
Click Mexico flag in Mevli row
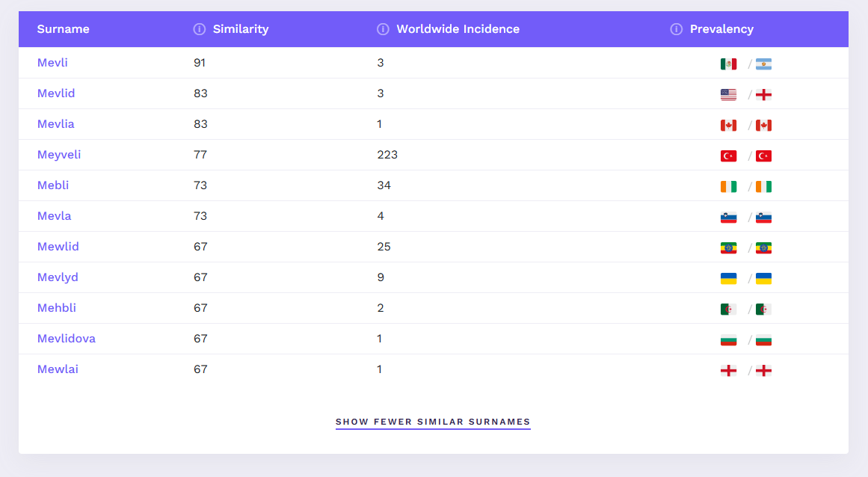tap(728, 64)
